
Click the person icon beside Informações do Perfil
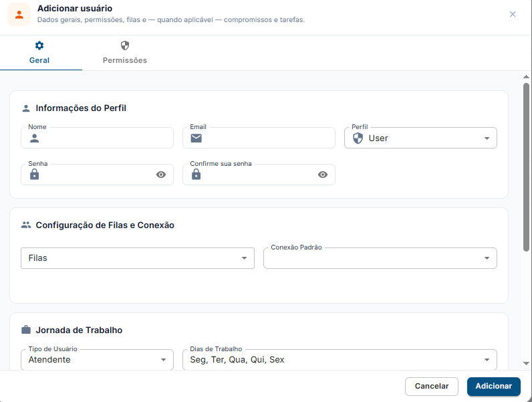(x=26, y=108)
